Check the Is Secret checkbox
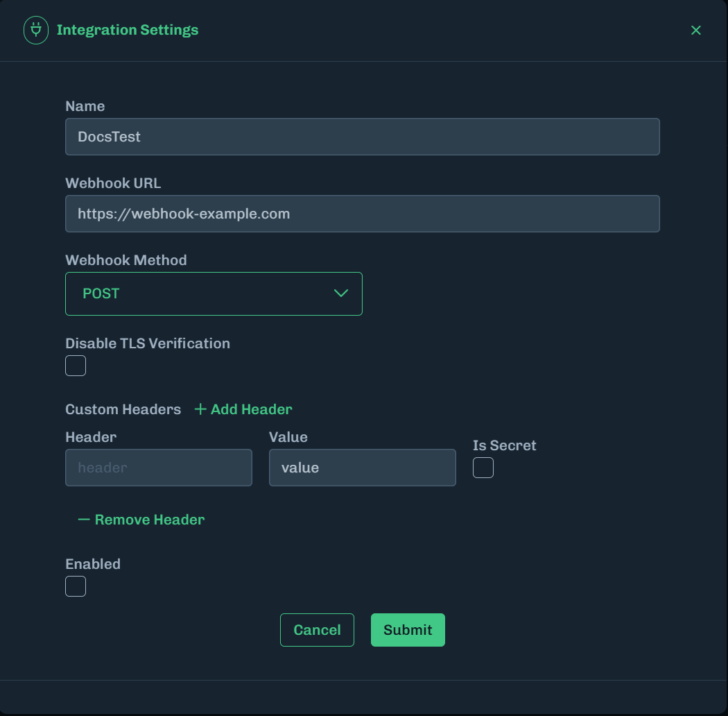 click(483, 468)
